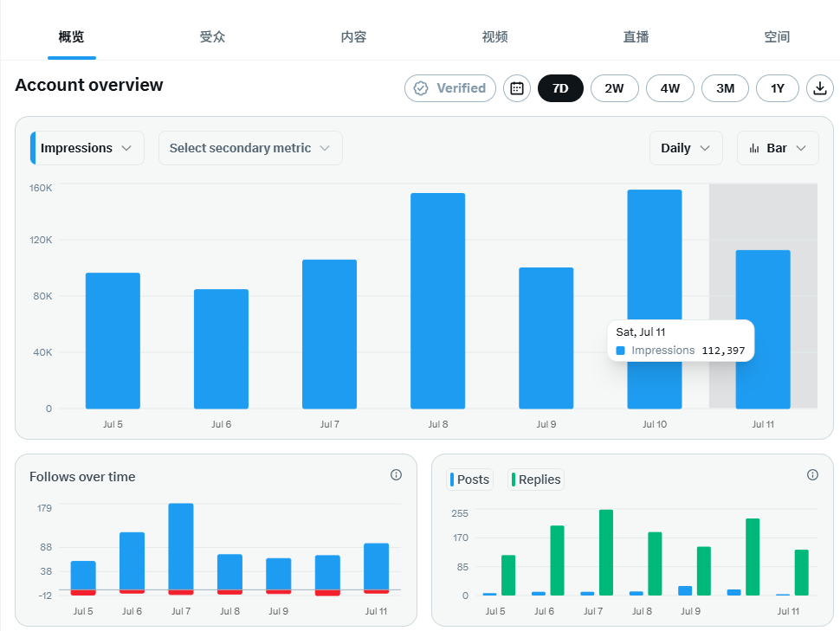Image resolution: width=840 pixels, height=631 pixels.
Task: Click the blue Impressions tooltip swatch
Action: point(620,351)
